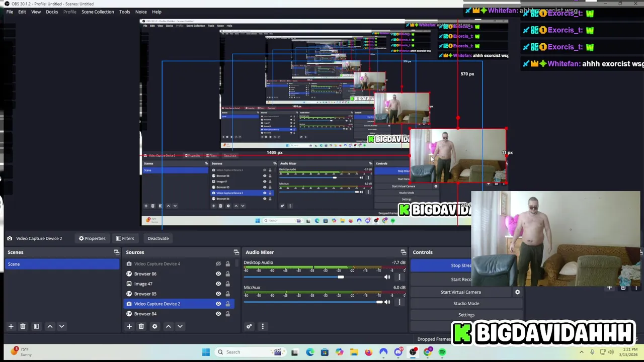Open Properties for selected source
The image size is (644, 362).
92,238
